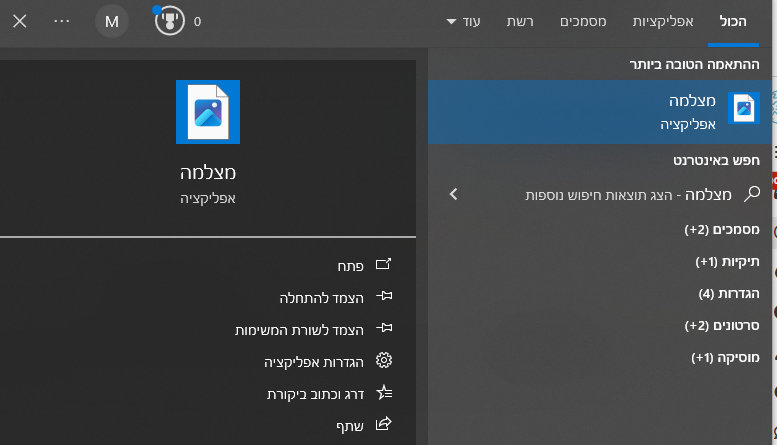
Task: Click שתף to share the app
Action: pyautogui.click(x=350, y=426)
